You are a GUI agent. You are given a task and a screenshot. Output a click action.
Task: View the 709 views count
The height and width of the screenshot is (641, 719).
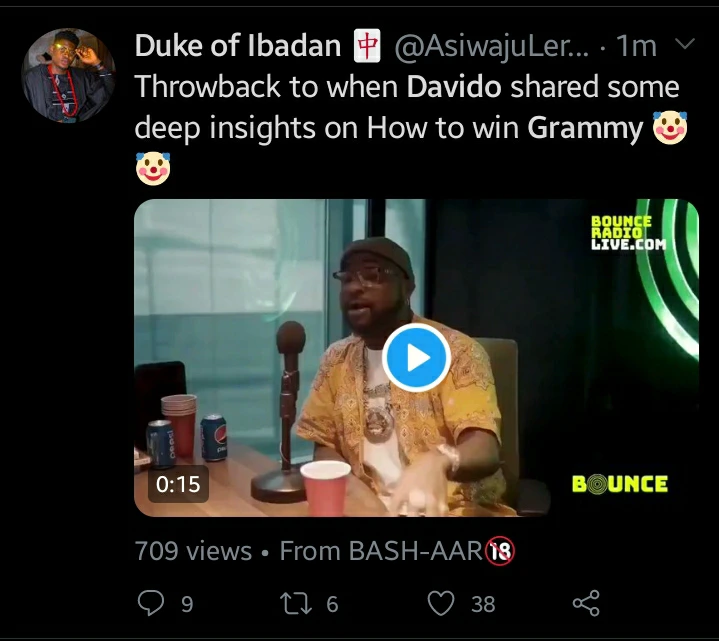pos(194,551)
